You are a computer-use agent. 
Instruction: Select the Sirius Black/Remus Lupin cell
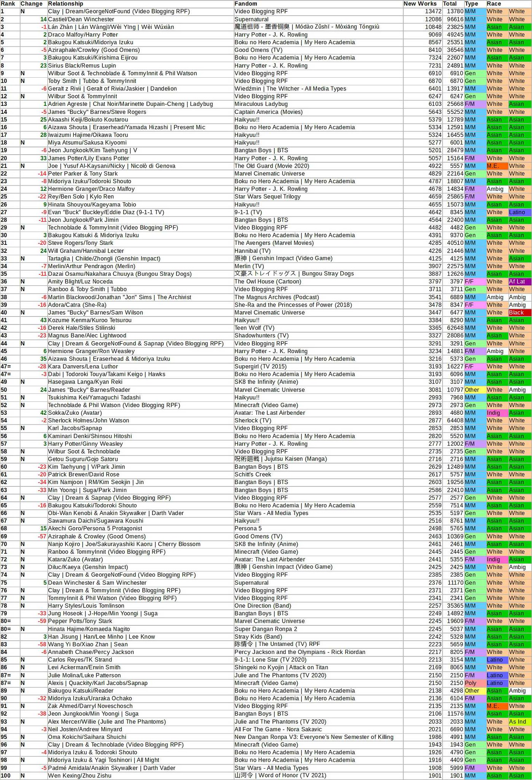[x=140, y=66]
